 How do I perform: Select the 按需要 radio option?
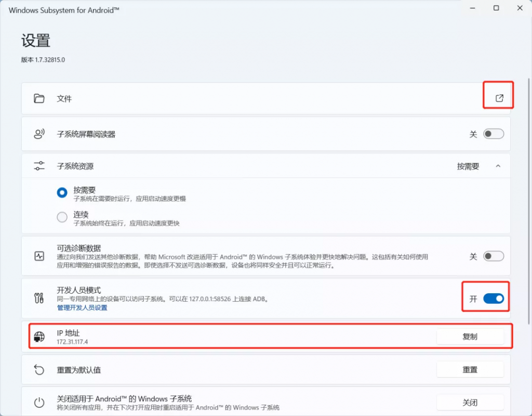tap(62, 192)
